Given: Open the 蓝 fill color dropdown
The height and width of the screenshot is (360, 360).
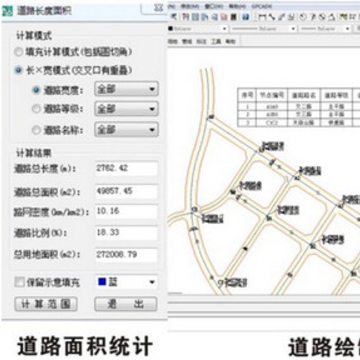Looking at the screenshot, I should [126, 282].
